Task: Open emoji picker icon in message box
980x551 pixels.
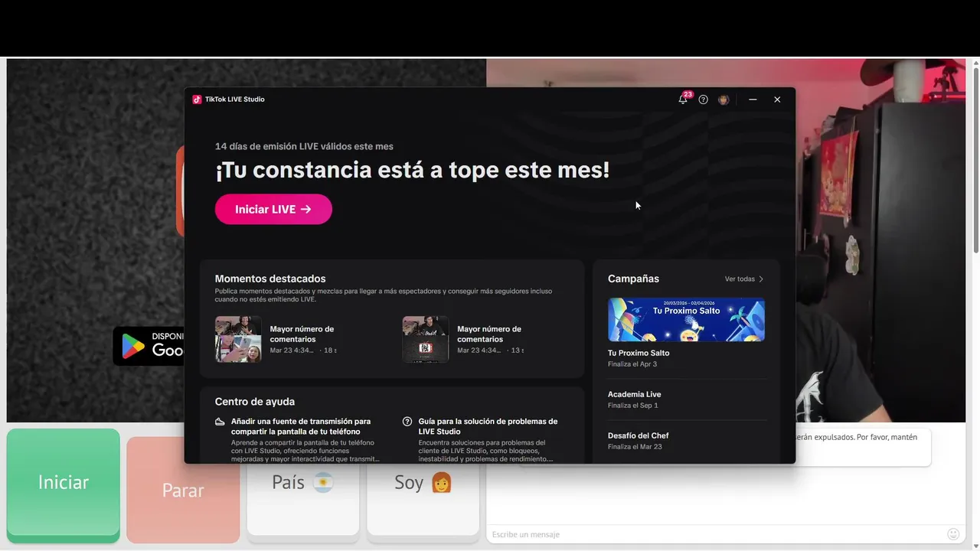Action: click(x=953, y=534)
